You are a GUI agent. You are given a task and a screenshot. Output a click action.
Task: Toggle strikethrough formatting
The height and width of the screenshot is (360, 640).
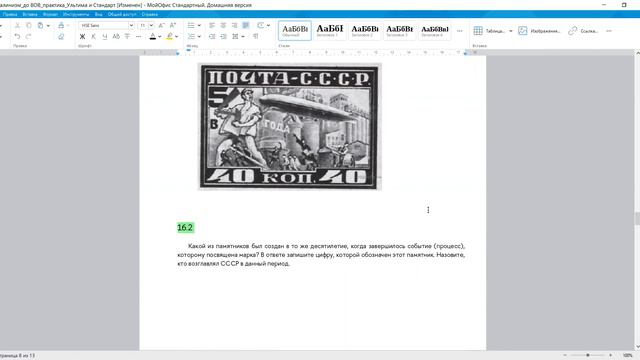(x=127, y=36)
